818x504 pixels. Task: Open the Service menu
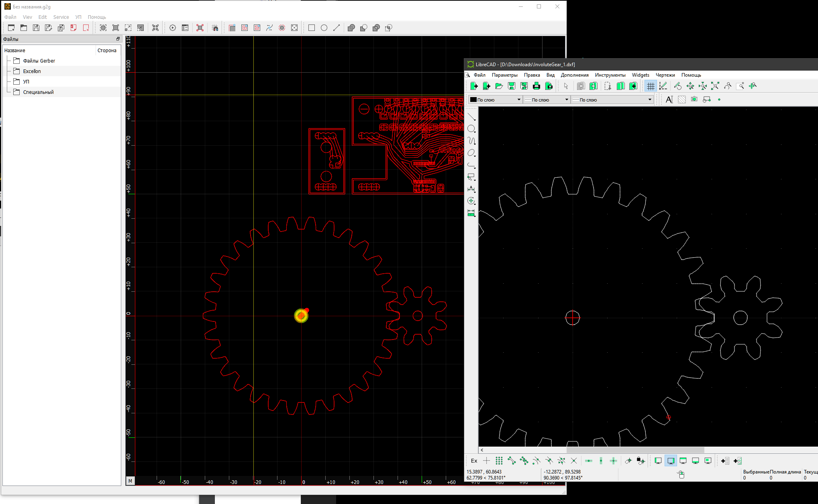[61, 17]
